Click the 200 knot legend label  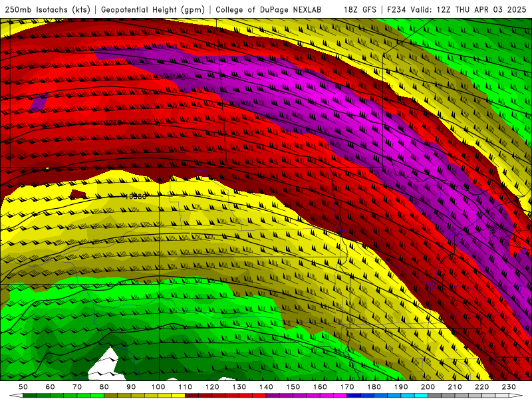(428, 387)
